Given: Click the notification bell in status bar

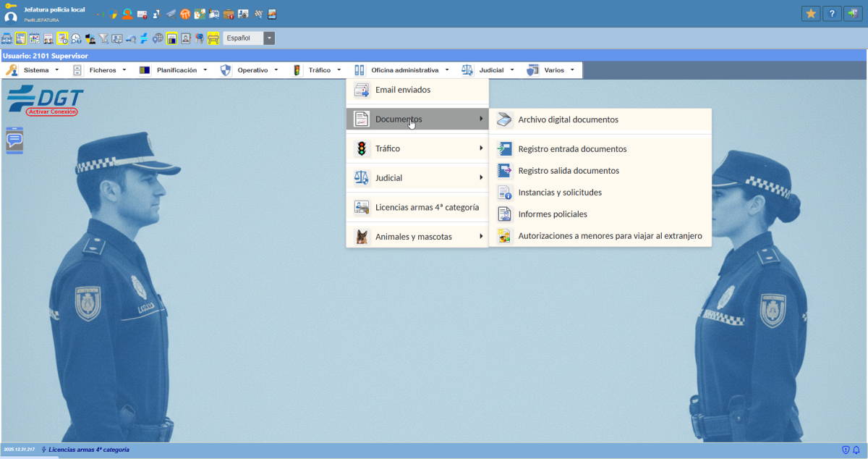Looking at the screenshot, I should point(856,450).
